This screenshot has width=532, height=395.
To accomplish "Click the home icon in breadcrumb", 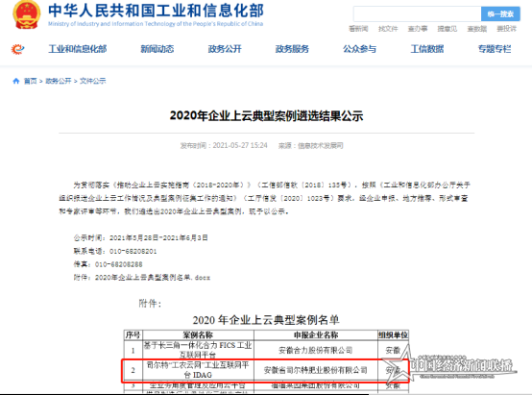I will coord(16,81).
